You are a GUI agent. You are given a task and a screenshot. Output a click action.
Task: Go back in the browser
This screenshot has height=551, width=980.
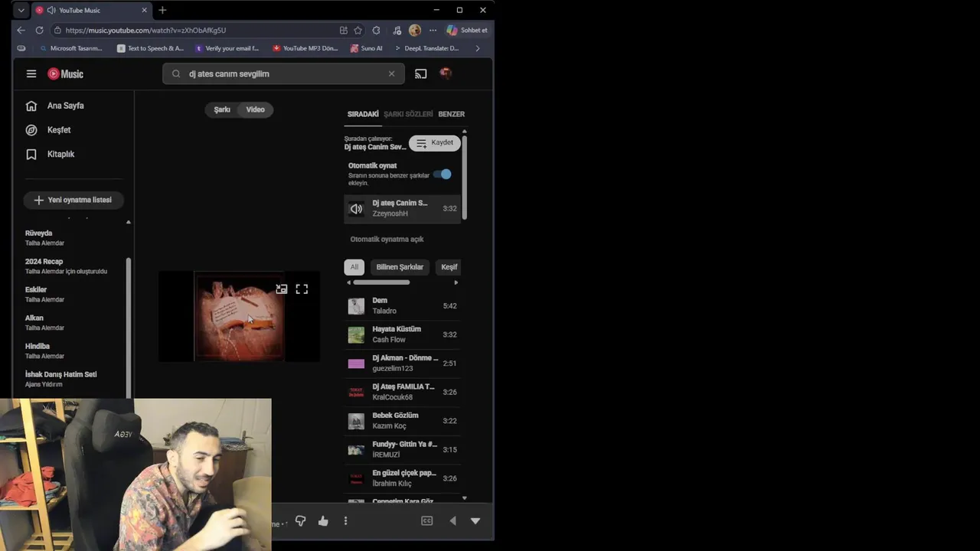(x=21, y=30)
